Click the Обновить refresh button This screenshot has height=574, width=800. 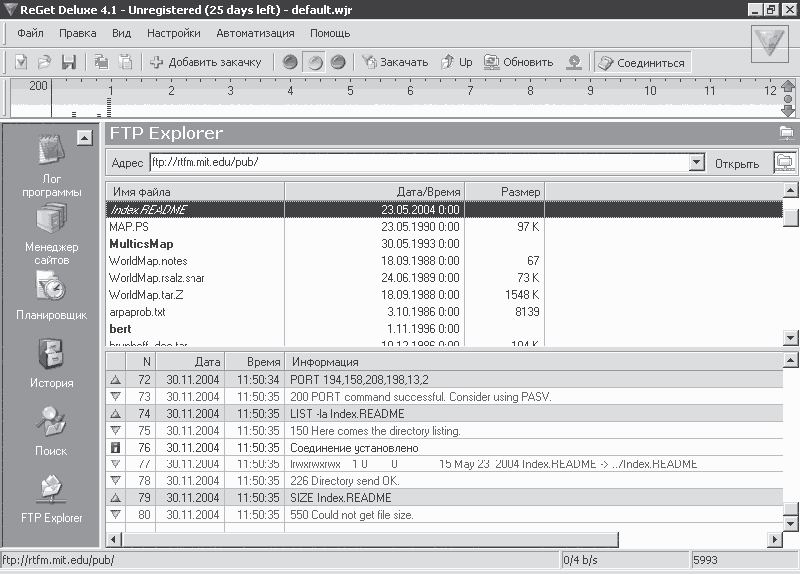point(518,62)
